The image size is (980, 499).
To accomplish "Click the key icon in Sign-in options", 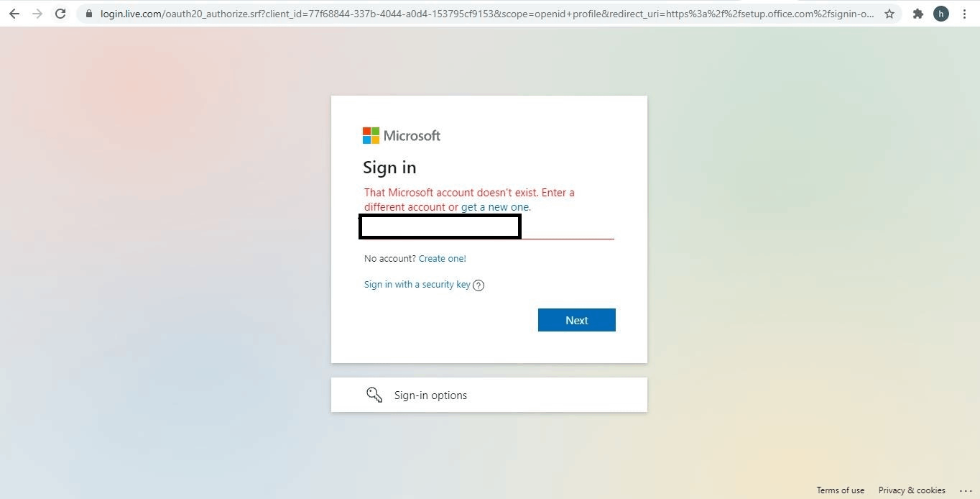I will coord(374,395).
